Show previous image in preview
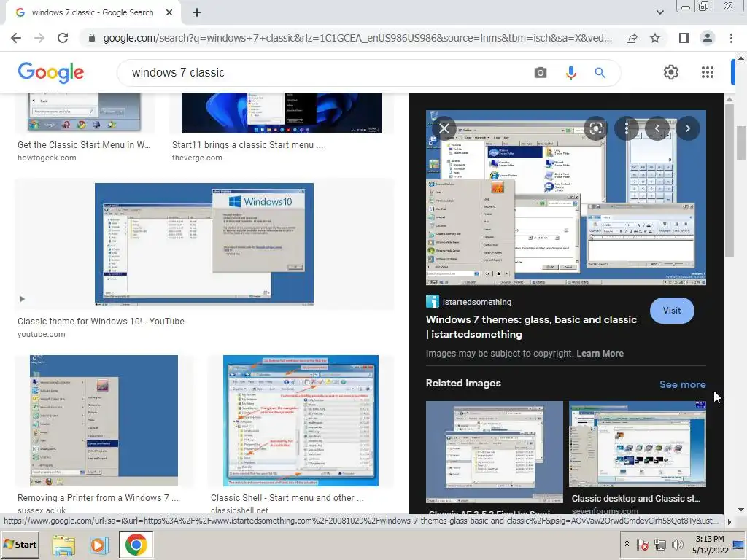Screen dimensions: 747x560 point(657,128)
